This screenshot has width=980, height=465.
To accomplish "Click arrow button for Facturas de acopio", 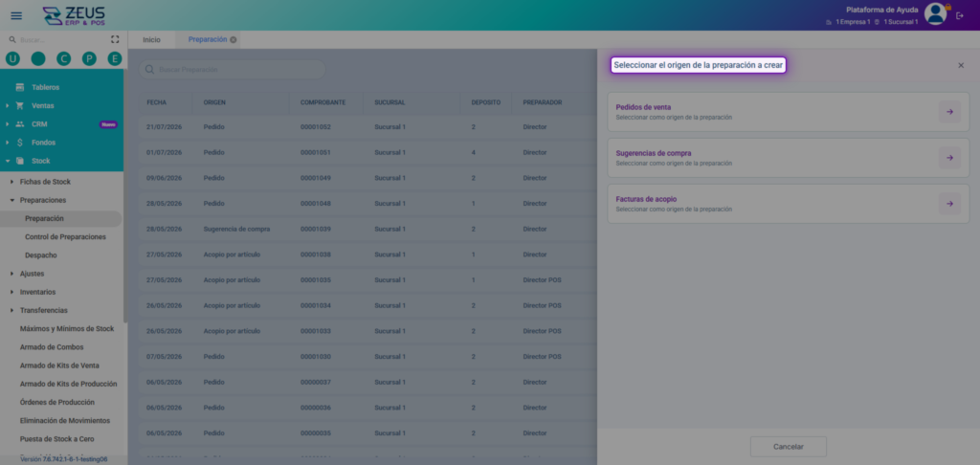I will click(949, 204).
